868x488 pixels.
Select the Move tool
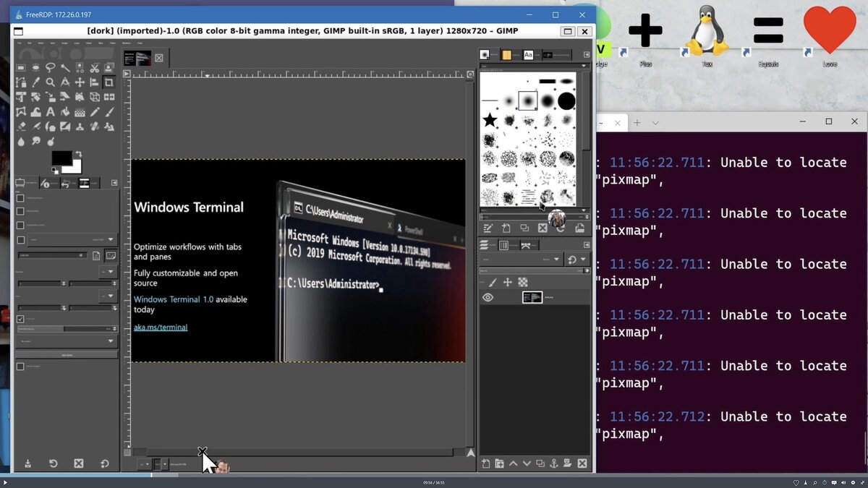click(80, 82)
